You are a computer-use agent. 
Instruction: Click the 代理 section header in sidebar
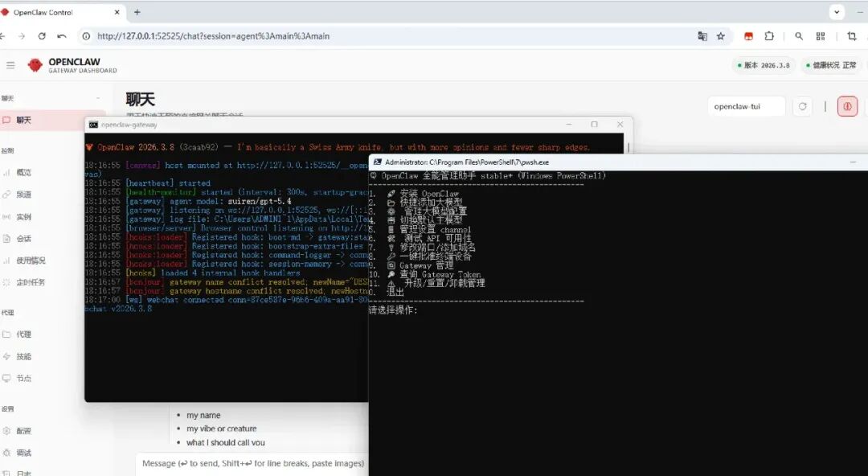click(8, 313)
